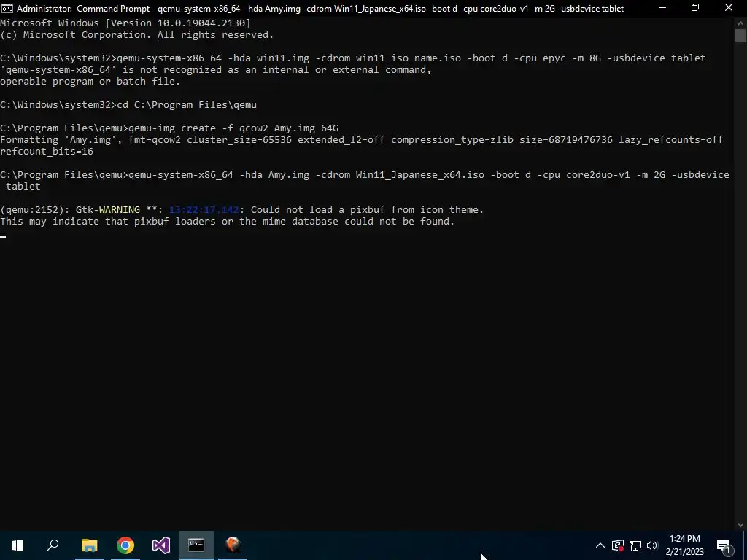This screenshot has width=747, height=560.
Task: Open the Windows Start menu
Action: point(18,545)
